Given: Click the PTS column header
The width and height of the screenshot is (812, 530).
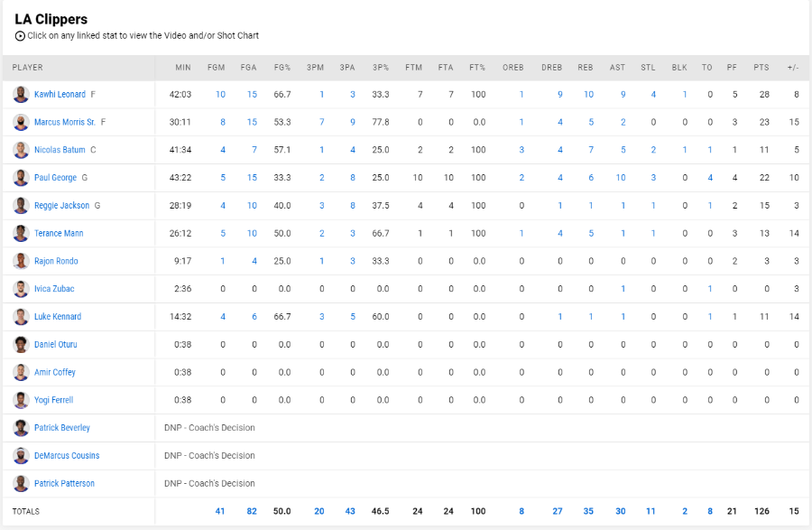Looking at the screenshot, I should click(x=761, y=68).
